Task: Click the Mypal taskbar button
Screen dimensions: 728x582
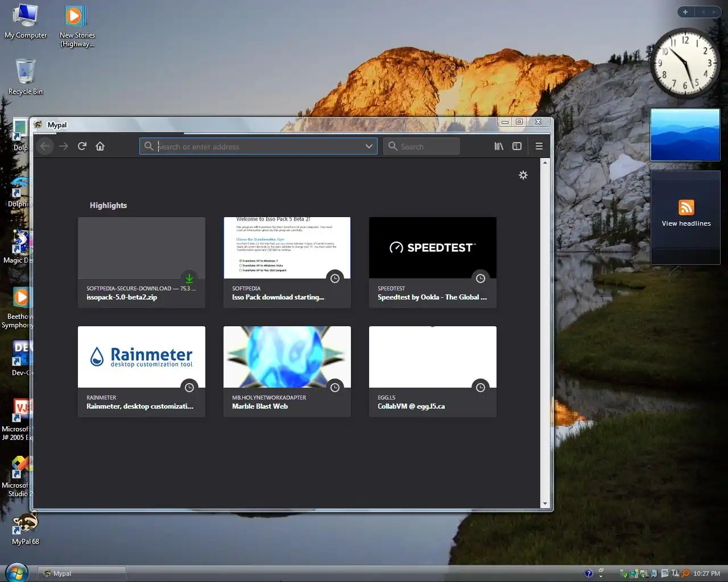Action: (x=82, y=573)
